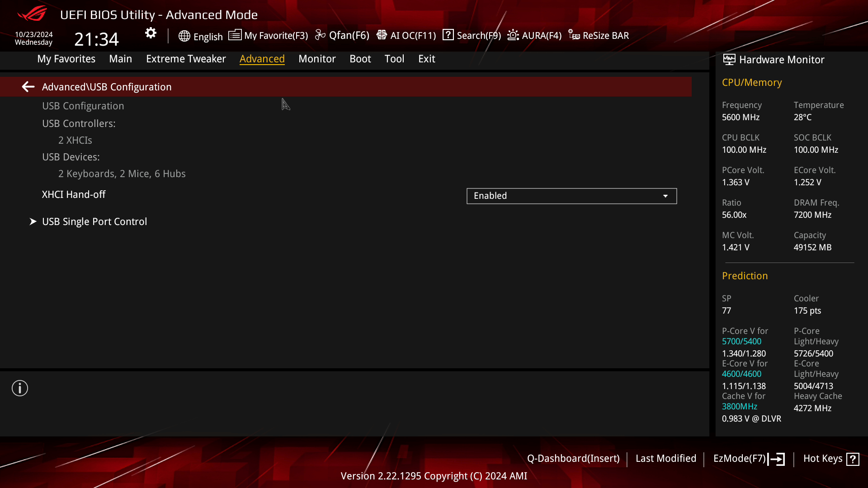Select the Monitor menu tab
Screen dimensions: 868x488
click(317, 58)
